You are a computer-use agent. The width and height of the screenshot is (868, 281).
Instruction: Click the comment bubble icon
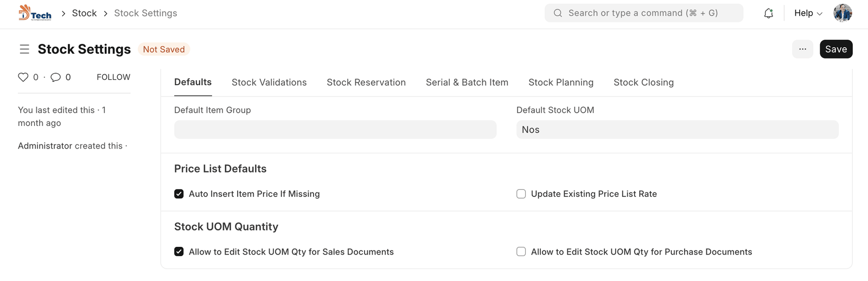click(x=55, y=77)
